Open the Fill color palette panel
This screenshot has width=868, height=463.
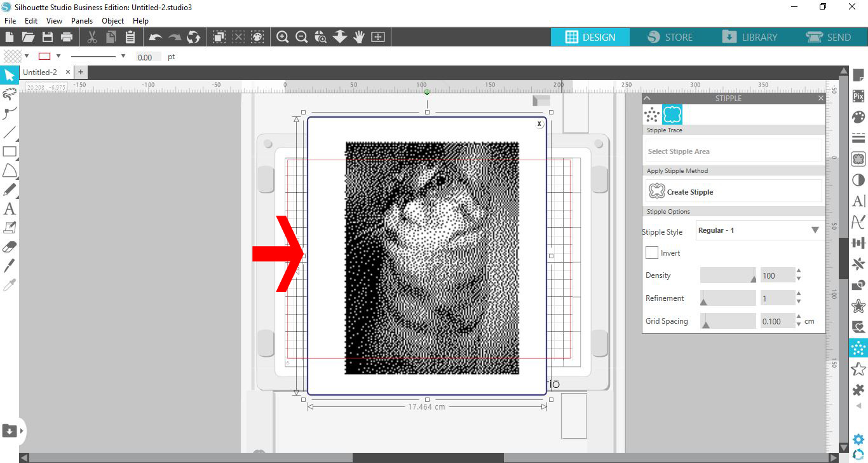pos(858,117)
